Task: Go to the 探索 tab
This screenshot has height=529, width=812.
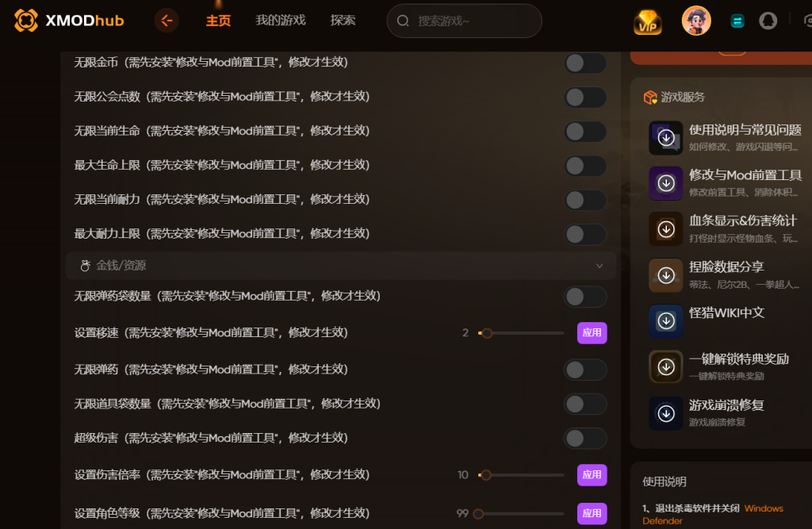Action: point(343,20)
